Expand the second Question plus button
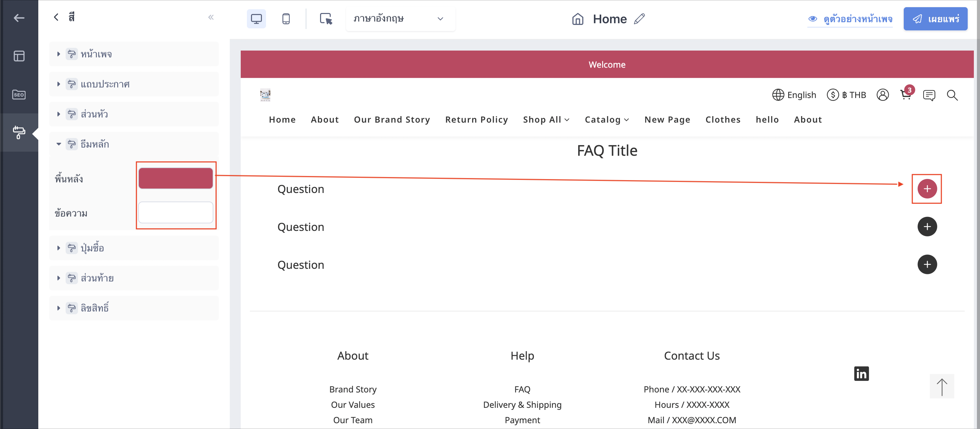 point(927,226)
